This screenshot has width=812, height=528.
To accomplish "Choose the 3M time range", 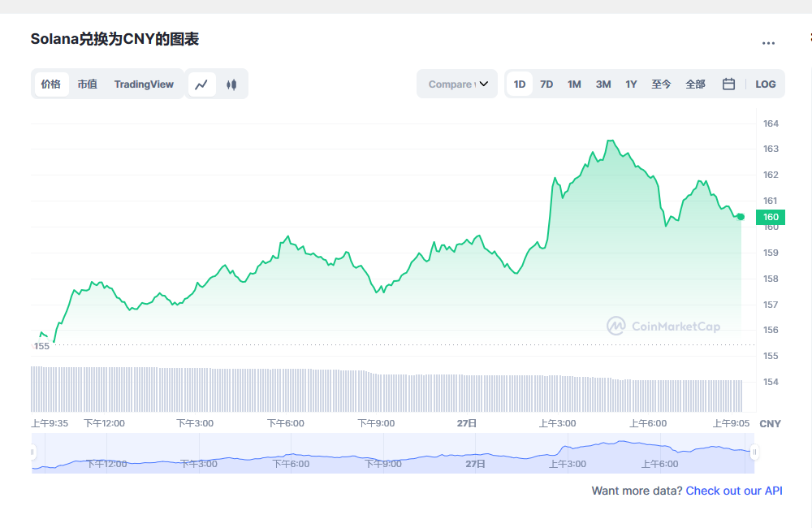I will (603, 84).
